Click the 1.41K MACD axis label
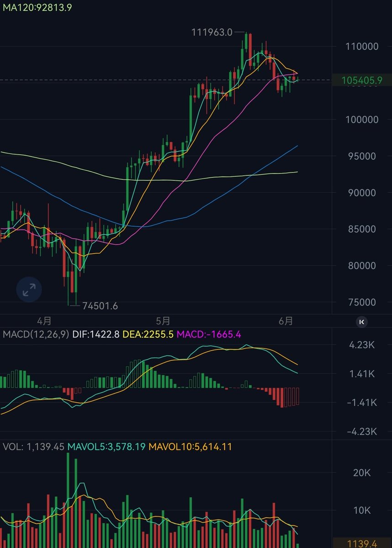392x548 pixels. [x=362, y=374]
